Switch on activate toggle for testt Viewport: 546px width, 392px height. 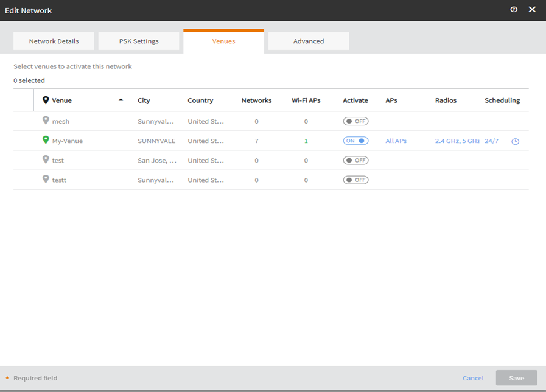355,180
